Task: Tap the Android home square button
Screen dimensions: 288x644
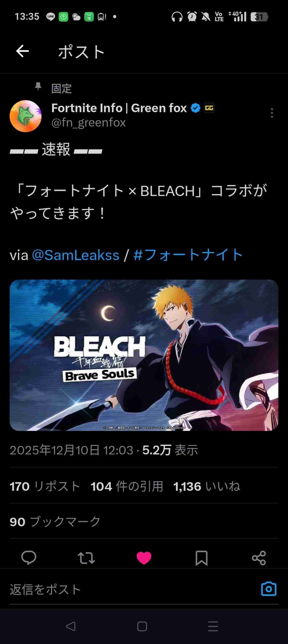Action: click(x=142, y=626)
